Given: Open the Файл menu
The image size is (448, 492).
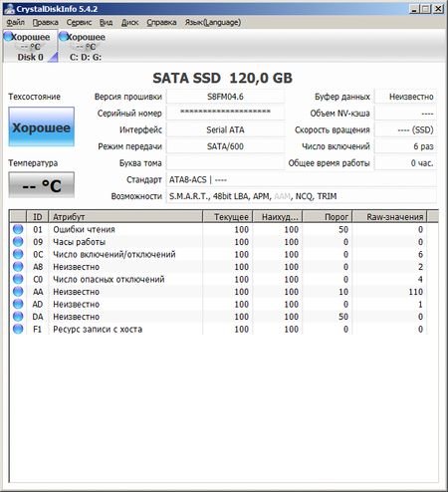Looking at the screenshot, I should click(15, 22).
